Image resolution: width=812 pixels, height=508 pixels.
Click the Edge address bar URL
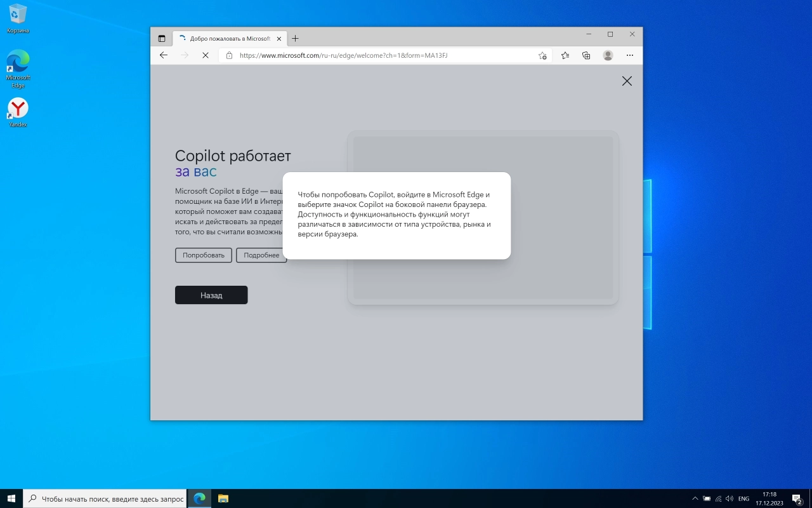(343, 55)
